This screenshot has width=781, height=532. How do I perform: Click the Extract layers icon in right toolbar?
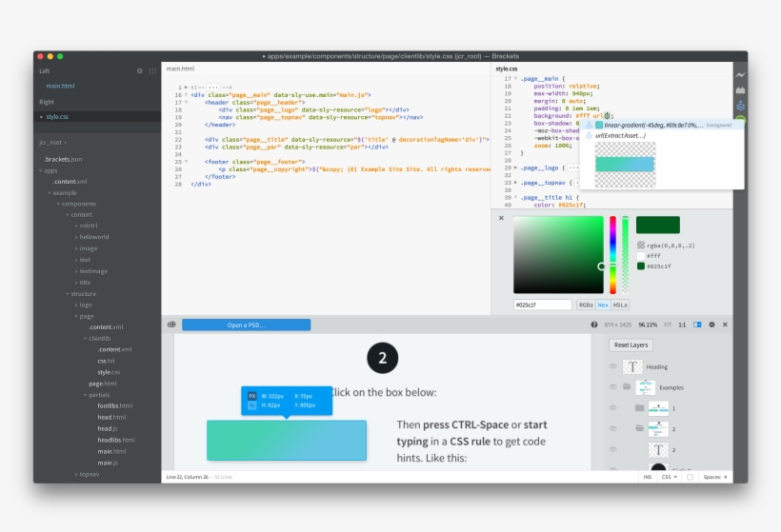click(x=740, y=105)
